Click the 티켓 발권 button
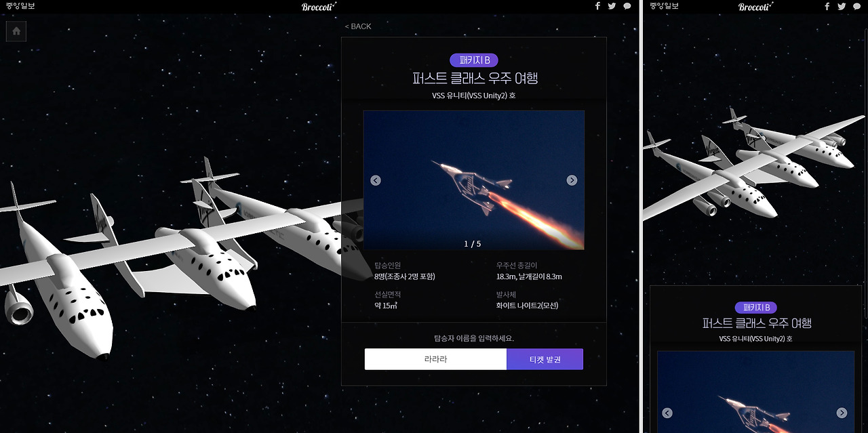Viewport: 868px width, 433px height. (x=545, y=359)
